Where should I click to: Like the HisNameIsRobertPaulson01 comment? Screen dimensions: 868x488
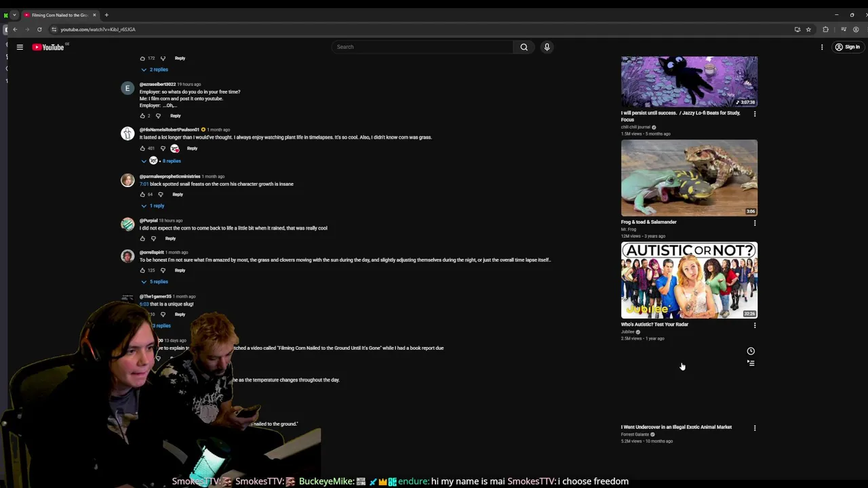coord(142,148)
